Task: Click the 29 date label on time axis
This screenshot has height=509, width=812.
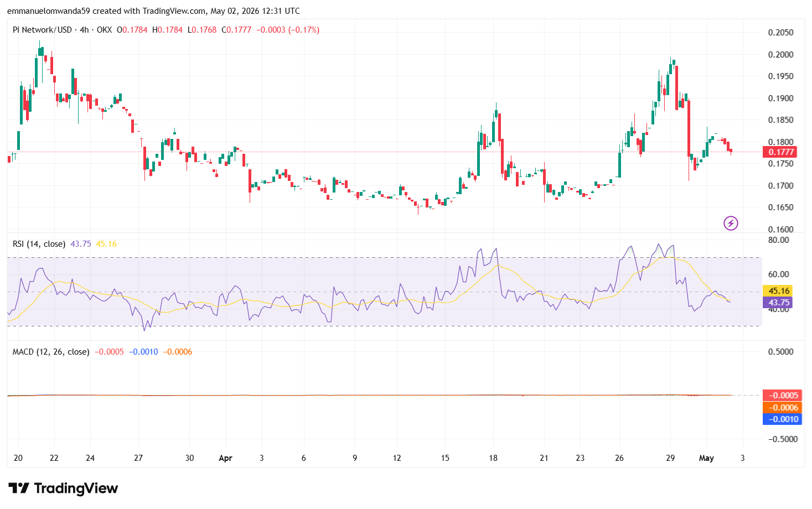Action: coord(670,458)
